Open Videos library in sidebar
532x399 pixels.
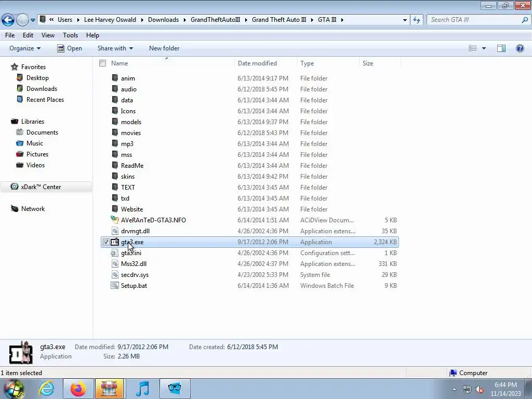click(x=35, y=165)
